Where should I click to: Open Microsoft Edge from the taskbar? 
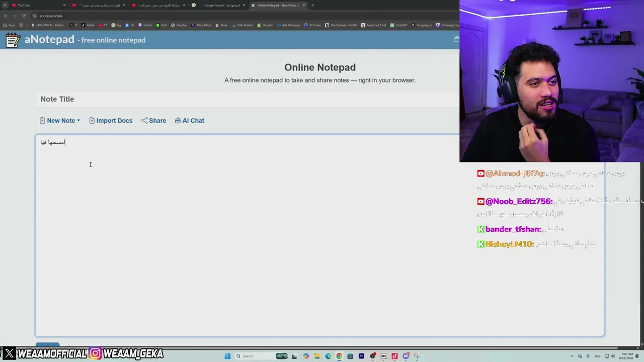pyautogui.click(x=328, y=356)
